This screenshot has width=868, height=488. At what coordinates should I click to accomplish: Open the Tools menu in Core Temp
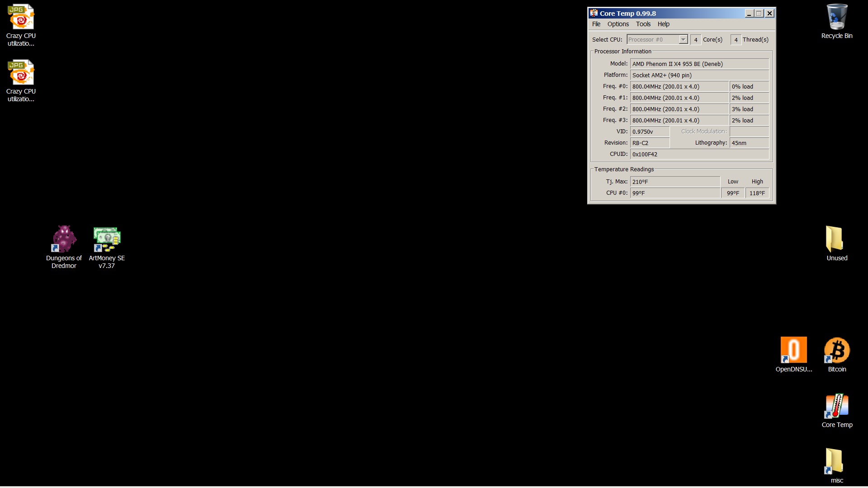643,24
